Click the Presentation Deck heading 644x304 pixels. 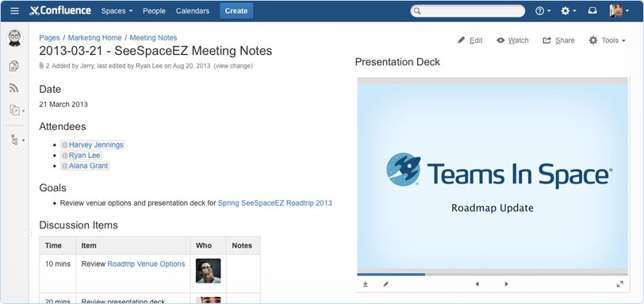pyautogui.click(x=397, y=62)
